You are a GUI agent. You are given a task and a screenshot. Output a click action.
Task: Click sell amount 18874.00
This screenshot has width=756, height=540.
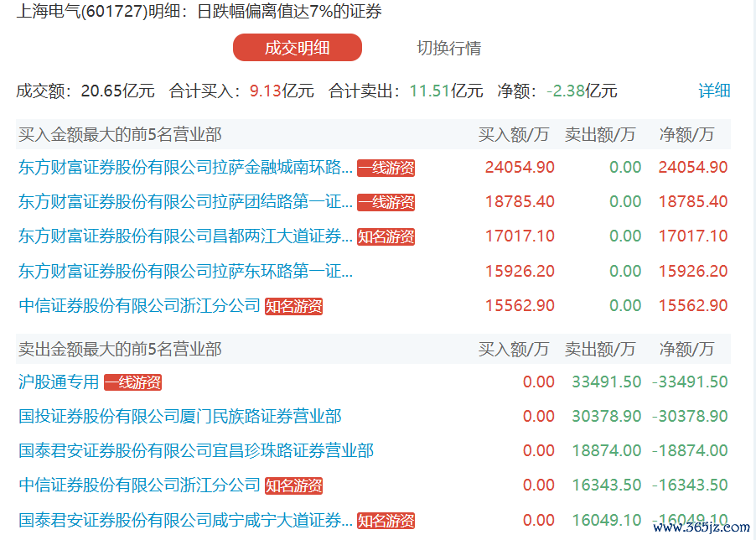(x=607, y=451)
